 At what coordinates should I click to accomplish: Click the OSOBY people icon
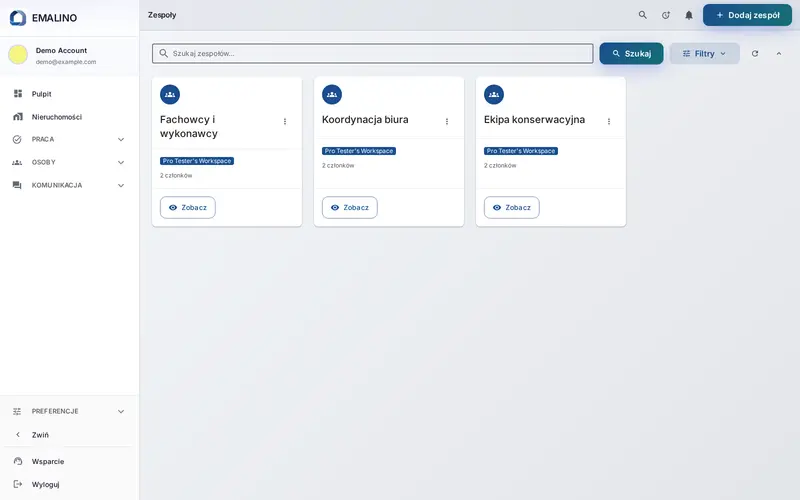coord(17,162)
